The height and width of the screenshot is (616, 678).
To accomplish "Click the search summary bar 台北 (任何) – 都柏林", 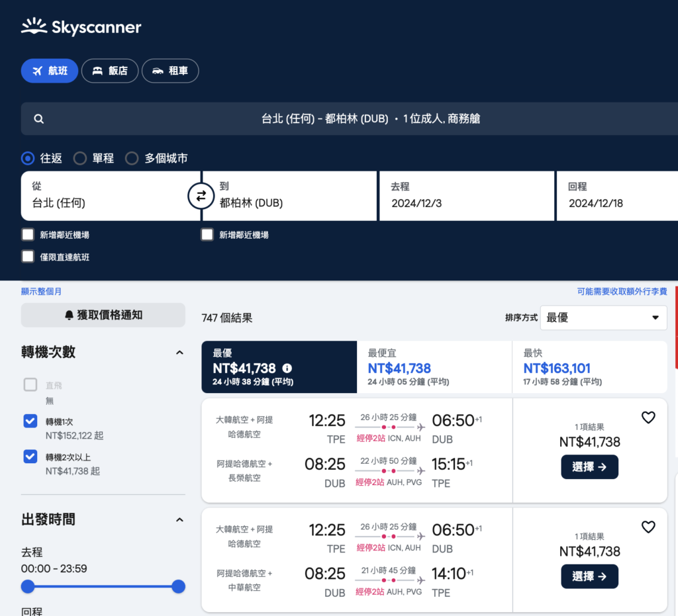I will coord(350,119).
